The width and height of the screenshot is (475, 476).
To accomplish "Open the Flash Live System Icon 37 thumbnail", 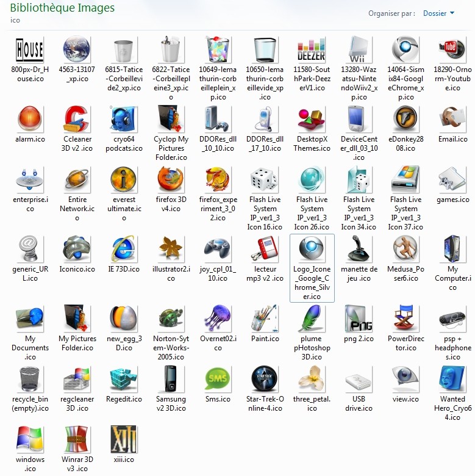I will coord(405,179).
